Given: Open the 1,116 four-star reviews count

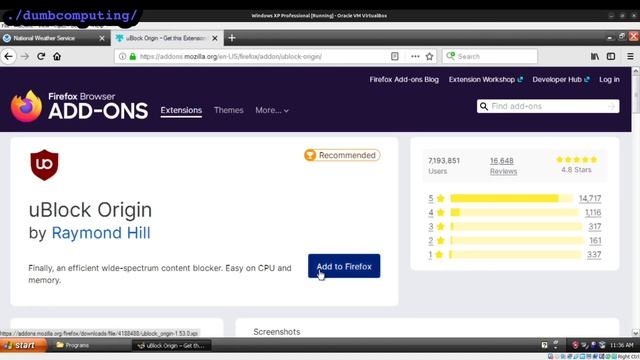Looking at the screenshot, I should (593, 212).
